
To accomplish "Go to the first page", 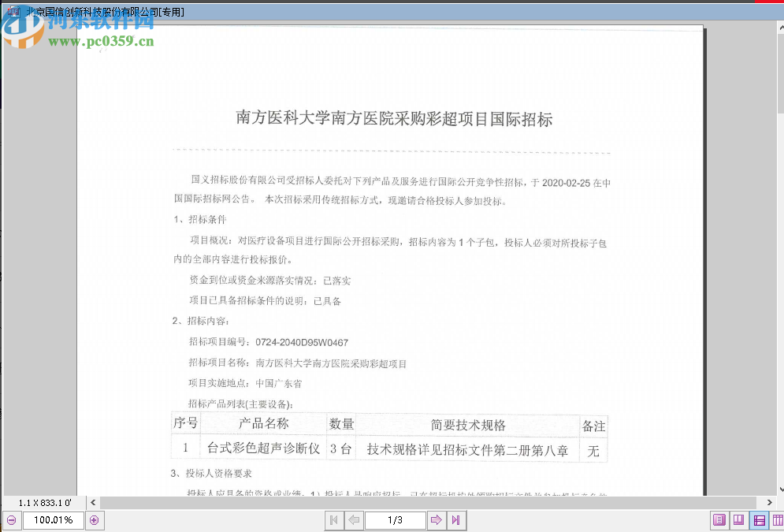I will [333, 520].
